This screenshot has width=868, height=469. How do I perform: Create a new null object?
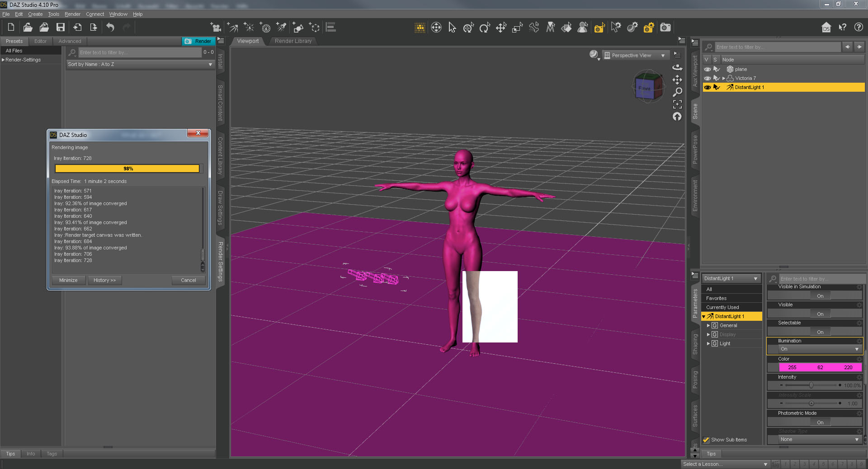pos(314,28)
